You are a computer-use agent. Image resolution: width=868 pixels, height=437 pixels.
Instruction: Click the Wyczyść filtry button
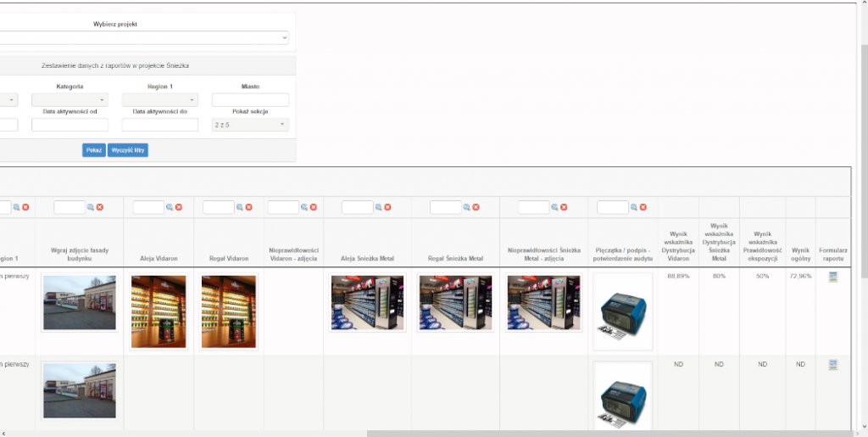coord(128,150)
